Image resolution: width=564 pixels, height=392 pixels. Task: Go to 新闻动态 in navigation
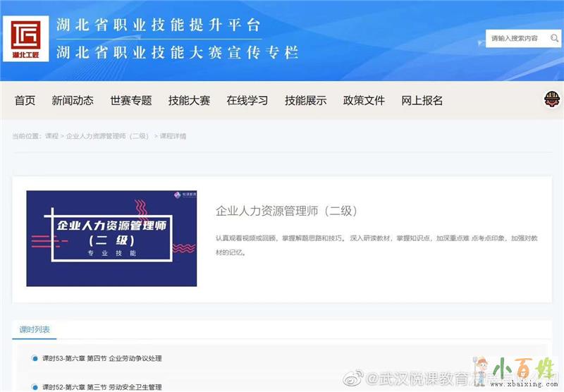(x=73, y=101)
